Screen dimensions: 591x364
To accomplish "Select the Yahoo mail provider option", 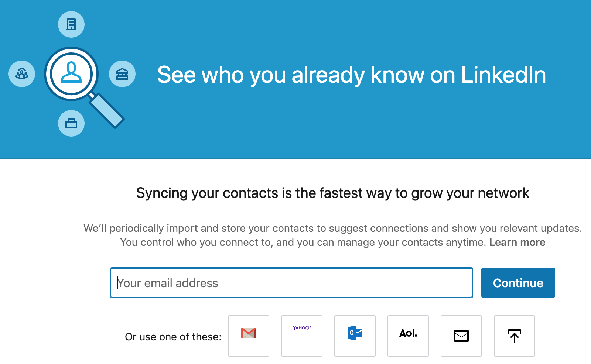I will pos(302,336).
